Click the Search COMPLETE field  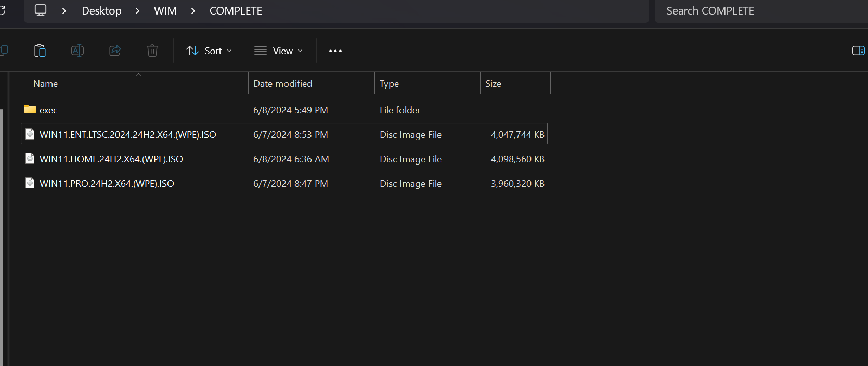[761, 11]
